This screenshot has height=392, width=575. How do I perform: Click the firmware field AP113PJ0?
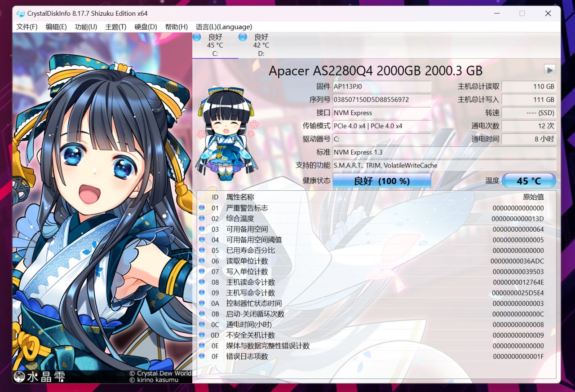pyautogui.click(x=382, y=86)
